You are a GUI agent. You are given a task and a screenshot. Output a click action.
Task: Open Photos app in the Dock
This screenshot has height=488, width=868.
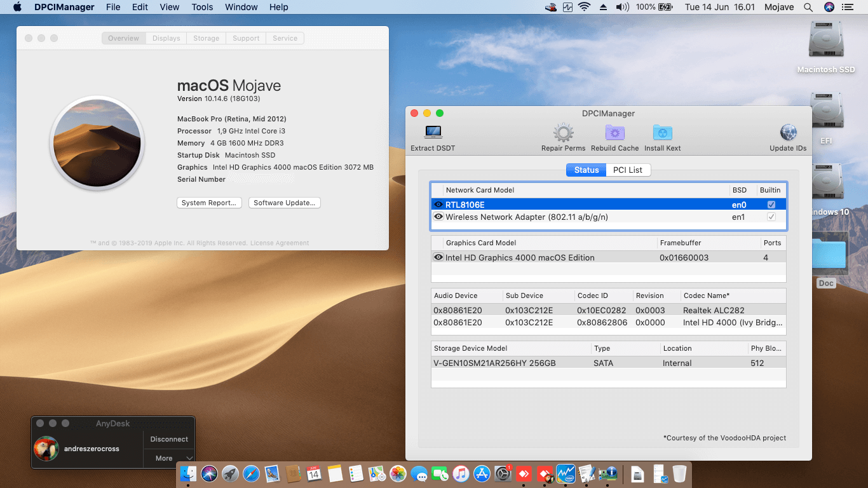398,473
